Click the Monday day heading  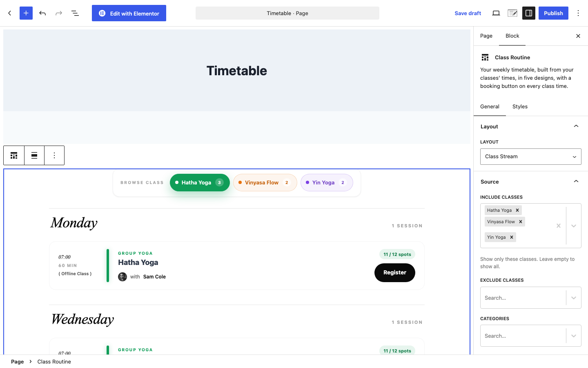coord(74,223)
